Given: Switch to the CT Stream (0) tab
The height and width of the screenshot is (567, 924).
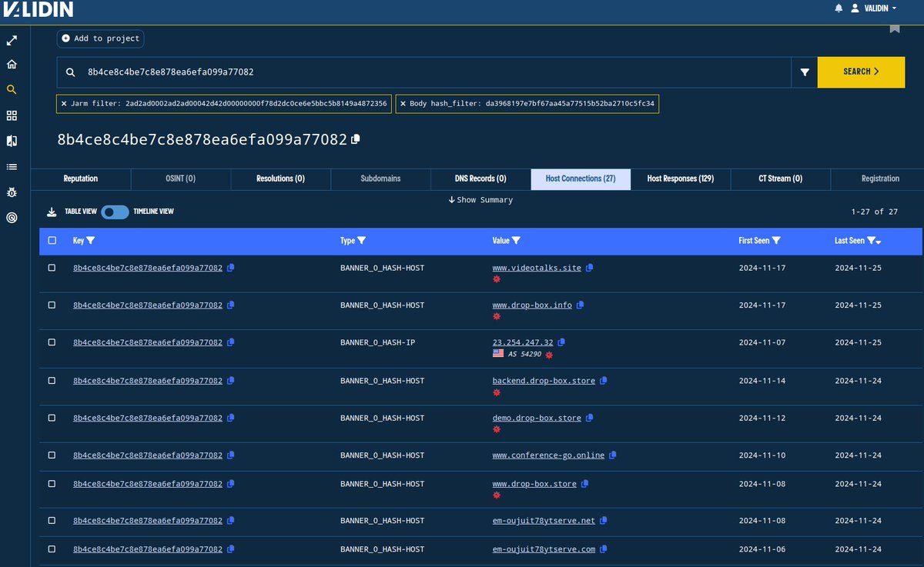Looking at the screenshot, I should (x=780, y=178).
